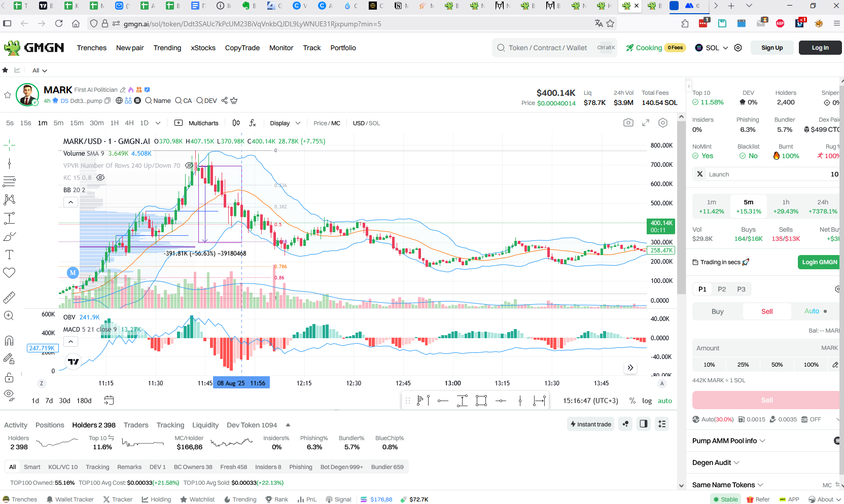Image resolution: width=844 pixels, height=504 pixels.
Task: Toggle lock all drawings
Action: [x=9, y=377]
